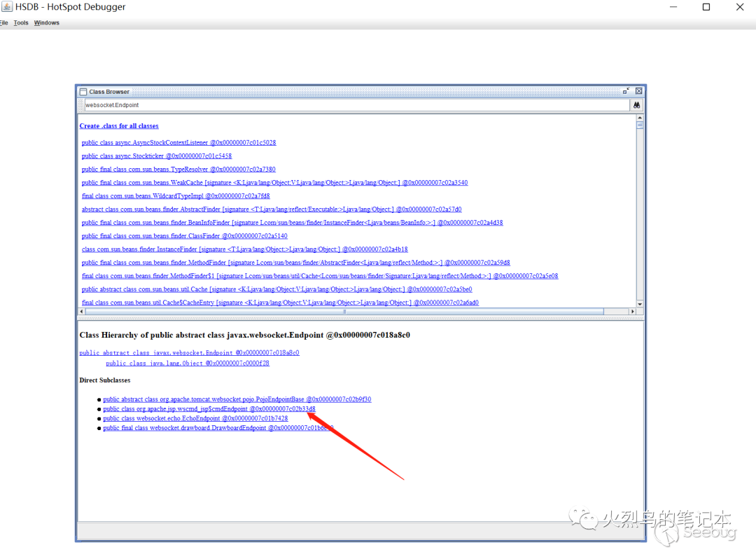Click the HSDB Java application icon
Screen dimensions: 756x552
pyautogui.click(x=7, y=7)
